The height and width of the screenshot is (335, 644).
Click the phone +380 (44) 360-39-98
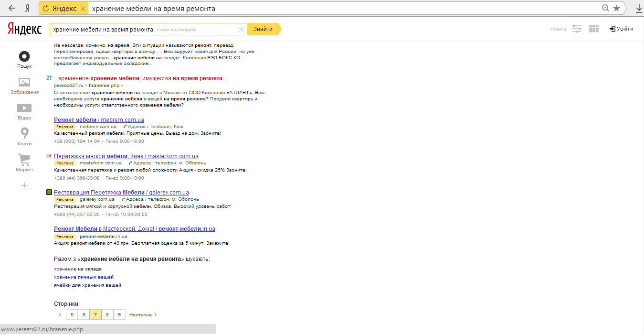point(77,178)
